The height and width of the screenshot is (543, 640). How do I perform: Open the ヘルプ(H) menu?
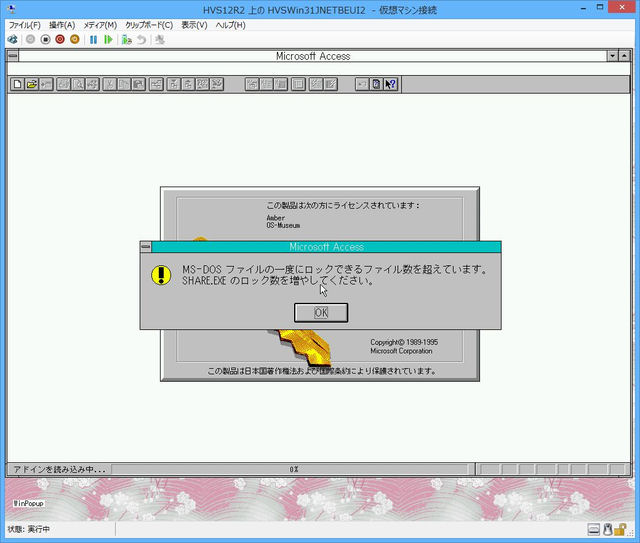(230, 25)
